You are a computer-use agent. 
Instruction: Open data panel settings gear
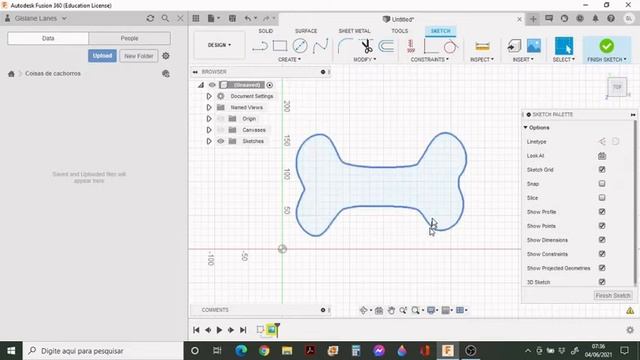[166, 56]
